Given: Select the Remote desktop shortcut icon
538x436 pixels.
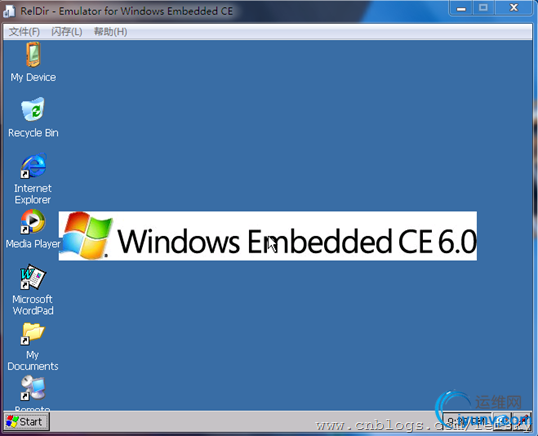Looking at the screenshot, I should [x=33, y=388].
